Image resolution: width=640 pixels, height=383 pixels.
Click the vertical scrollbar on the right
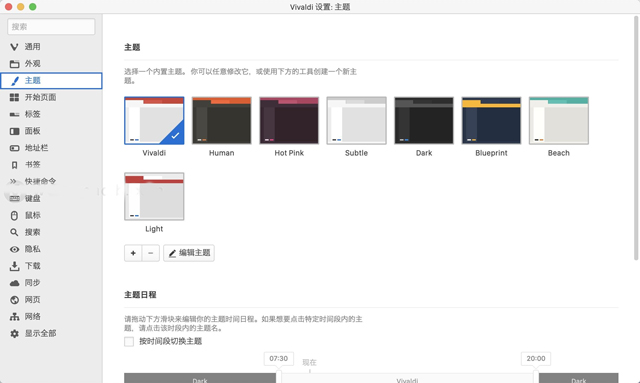click(636, 138)
